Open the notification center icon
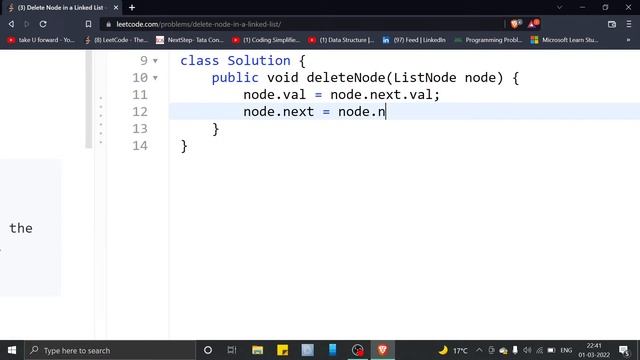640x360 pixels. coord(624,350)
